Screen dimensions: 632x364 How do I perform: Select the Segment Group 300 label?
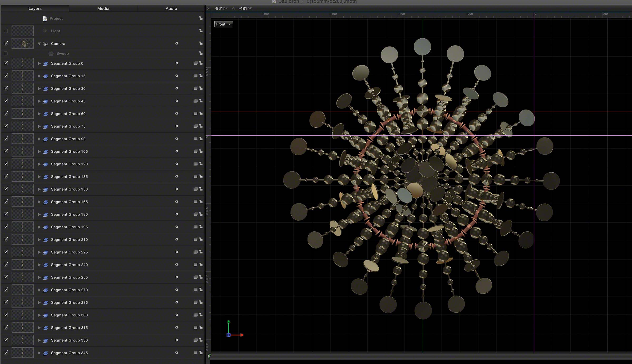pyautogui.click(x=69, y=315)
